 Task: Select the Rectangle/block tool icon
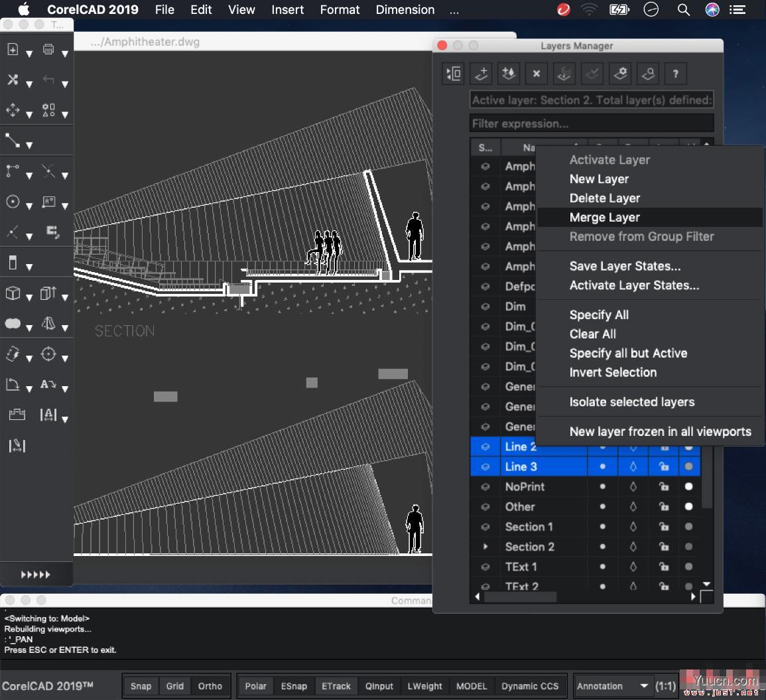pos(13,263)
